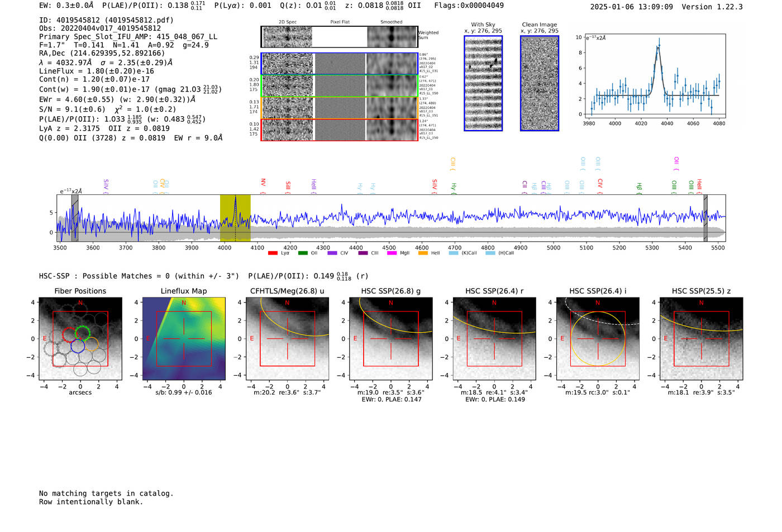Select the red-bordered fiber 2D spectrum row

click(340, 130)
